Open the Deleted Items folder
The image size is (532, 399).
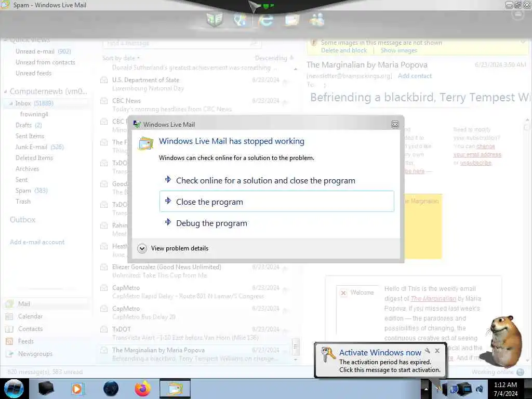pyautogui.click(x=34, y=158)
